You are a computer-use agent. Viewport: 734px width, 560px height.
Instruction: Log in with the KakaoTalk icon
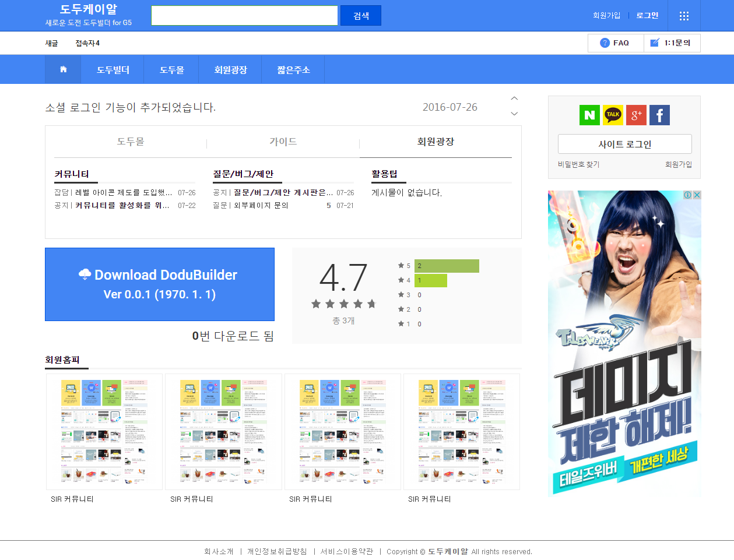coord(613,115)
